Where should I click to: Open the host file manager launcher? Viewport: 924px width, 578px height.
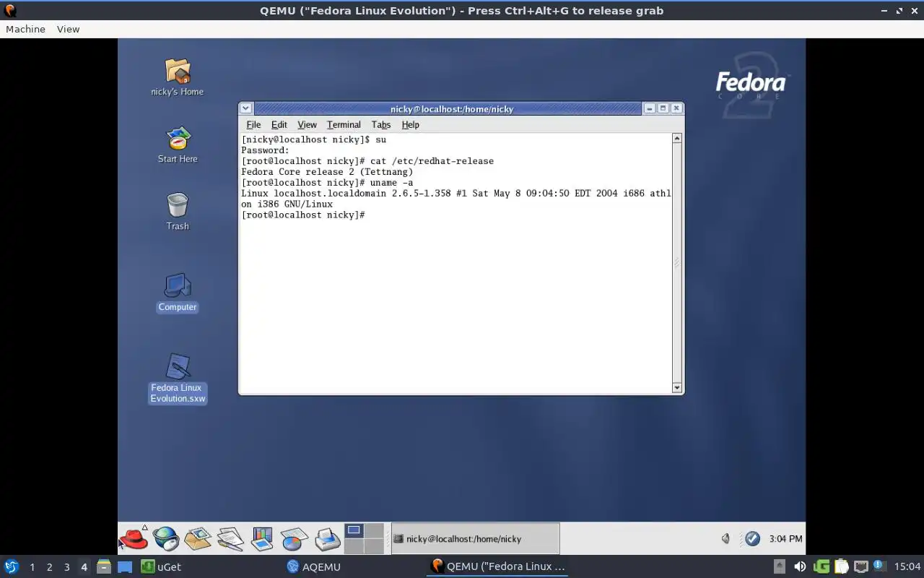click(104, 566)
